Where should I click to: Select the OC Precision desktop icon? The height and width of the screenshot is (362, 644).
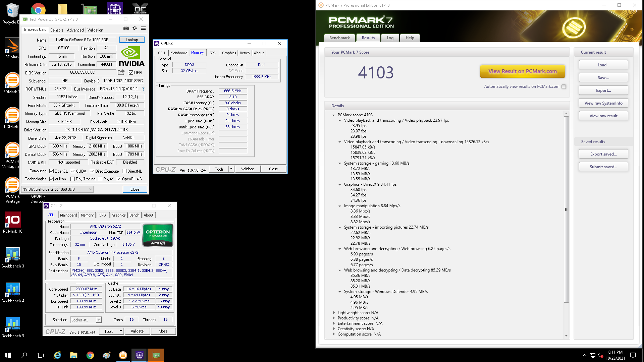click(x=140, y=8)
